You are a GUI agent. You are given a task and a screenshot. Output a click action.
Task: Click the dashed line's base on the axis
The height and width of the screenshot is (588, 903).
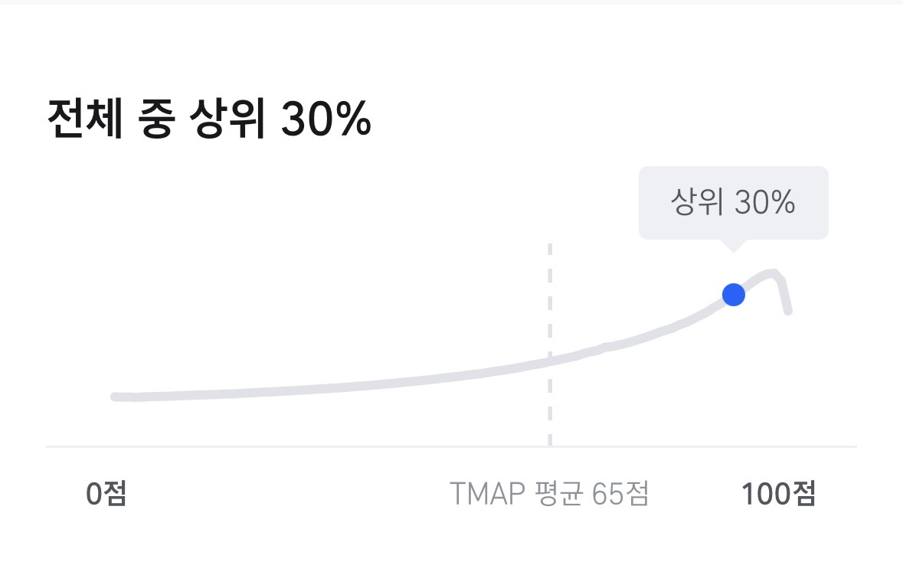point(550,444)
